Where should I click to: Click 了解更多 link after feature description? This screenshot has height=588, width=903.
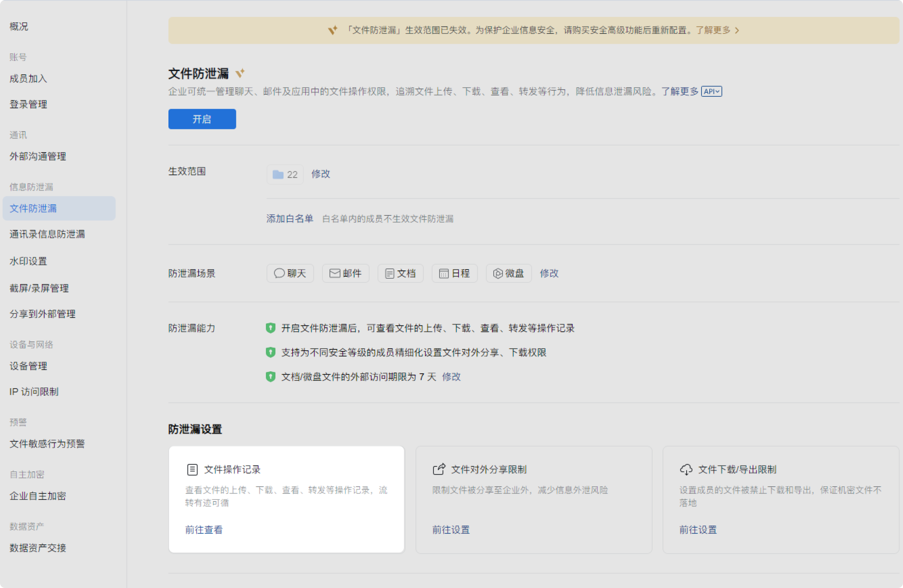click(x=680, y=91)
